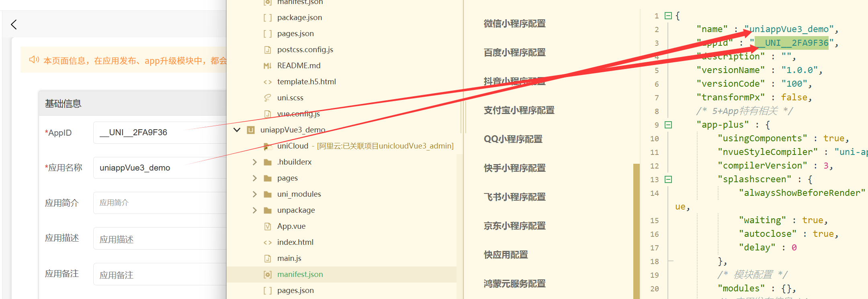Click the postcss.config.js file icon
This screenshot has height=299, width=868.
(268, 50)
